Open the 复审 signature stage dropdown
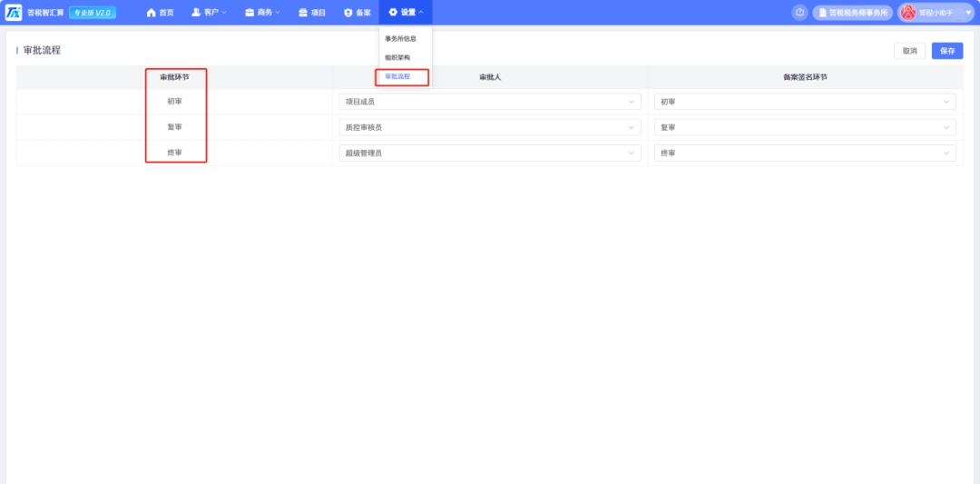Viewport: 980px width, 484px height. click(x=805, y=127)
